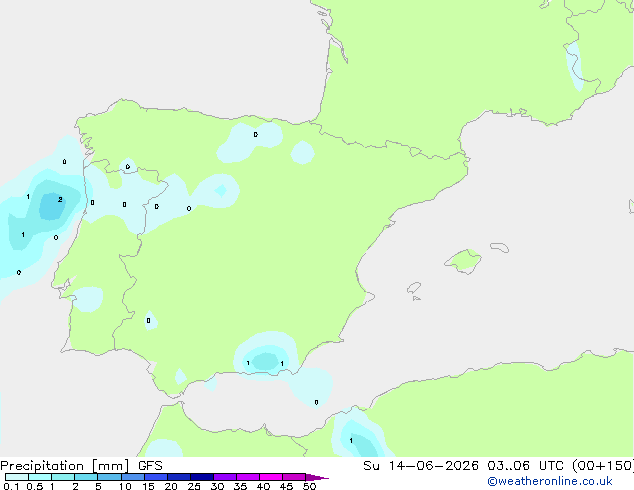Click the Menorca island outline
Viewport: 634px width, 490px height.
[499, 247]
